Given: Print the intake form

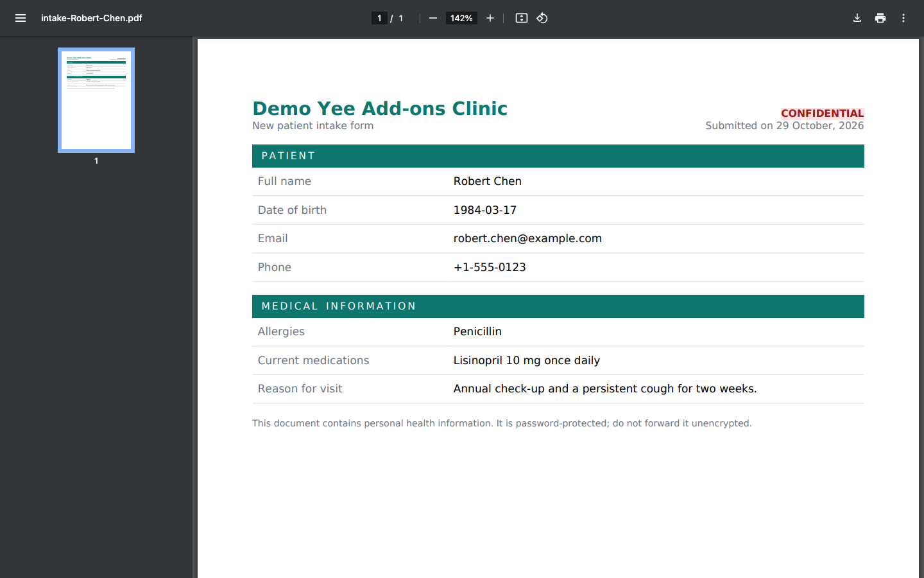Looking at the screenshot, I should pos(880,18).
